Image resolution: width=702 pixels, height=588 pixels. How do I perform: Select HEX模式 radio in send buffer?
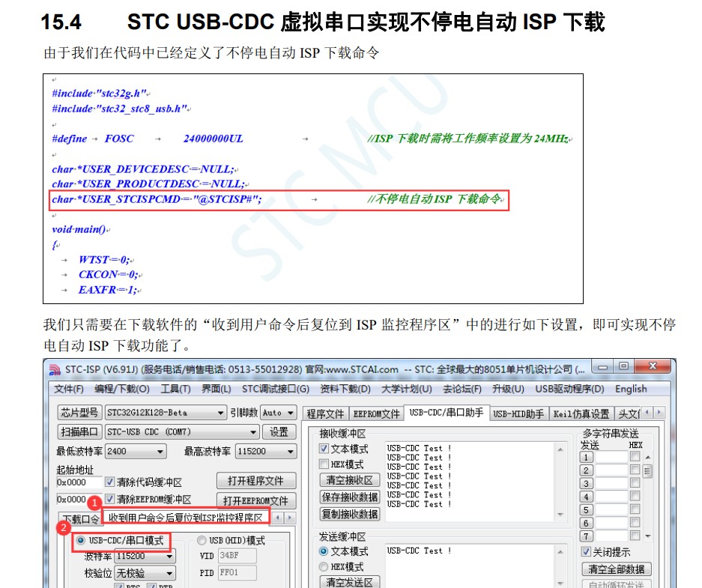tap(324, 567)
